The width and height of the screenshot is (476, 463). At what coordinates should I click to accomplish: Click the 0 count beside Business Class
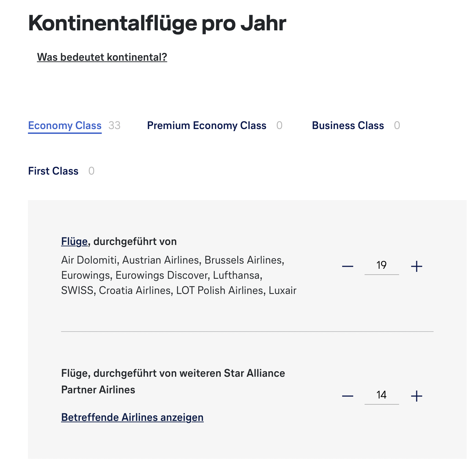397,126
